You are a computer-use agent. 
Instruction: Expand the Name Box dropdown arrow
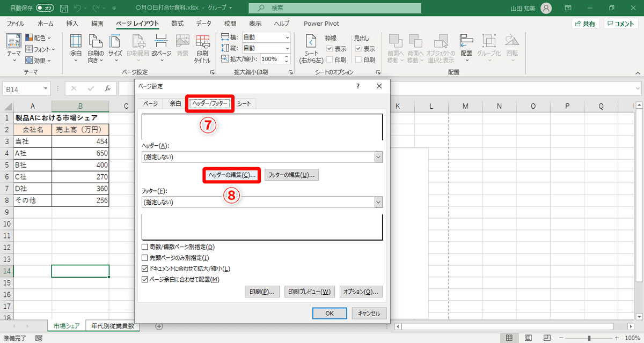pyautogui.click(x=46, y=89)
